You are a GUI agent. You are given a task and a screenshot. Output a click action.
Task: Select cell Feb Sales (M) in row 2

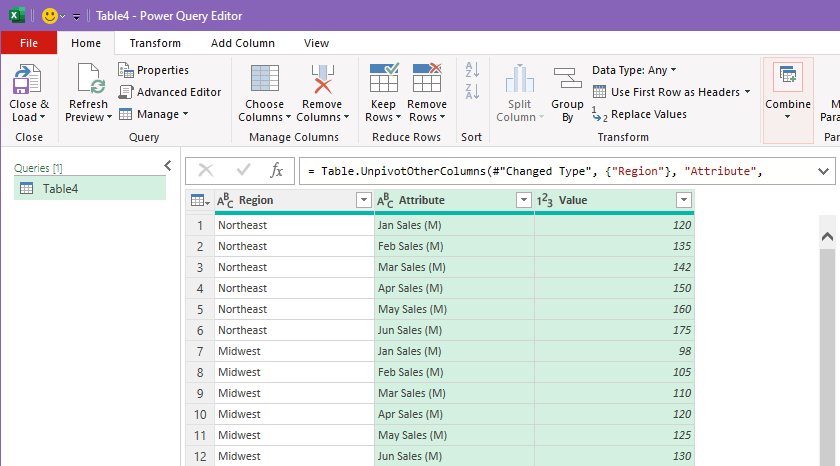(x=454, y=246)
